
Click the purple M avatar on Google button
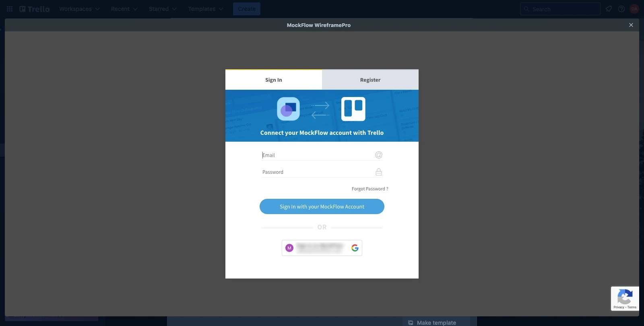point(289,248)
